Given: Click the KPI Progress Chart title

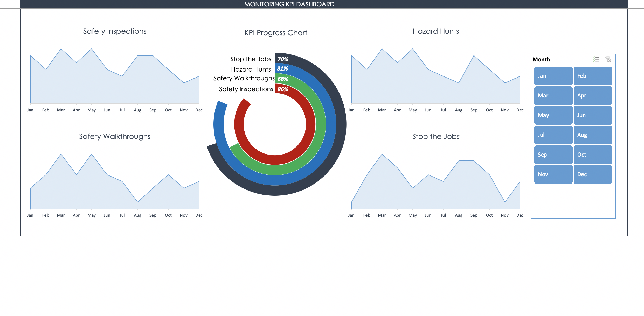Looking at the screenshot, I should (276, 33).
